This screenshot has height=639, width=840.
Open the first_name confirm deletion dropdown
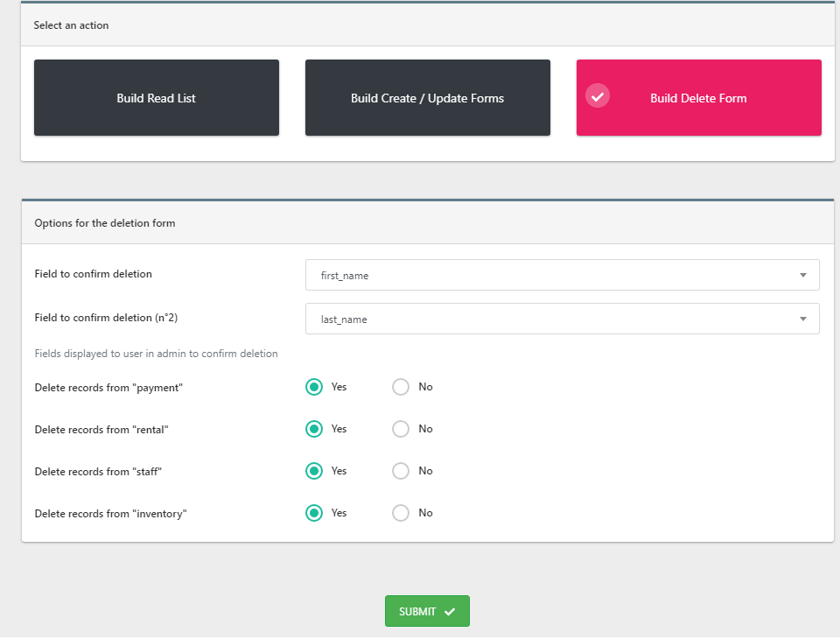(562, 275)
